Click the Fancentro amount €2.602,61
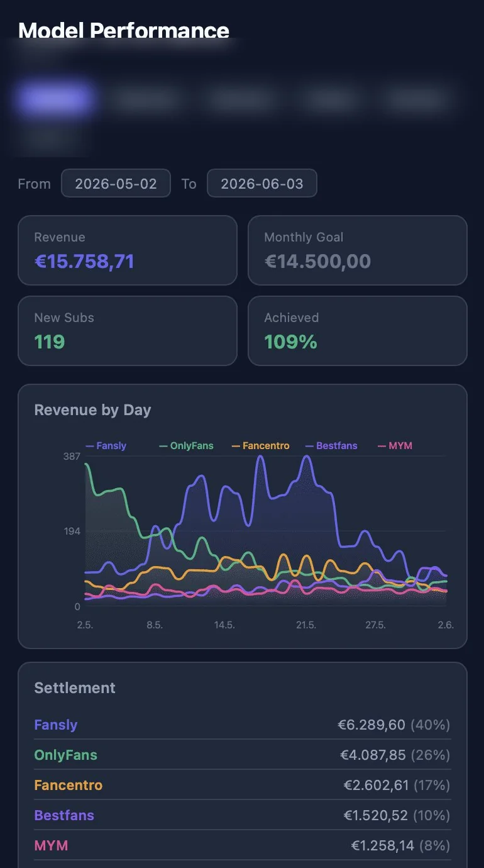484x868 pixels. pyautogui.click(x=377, y=785)
